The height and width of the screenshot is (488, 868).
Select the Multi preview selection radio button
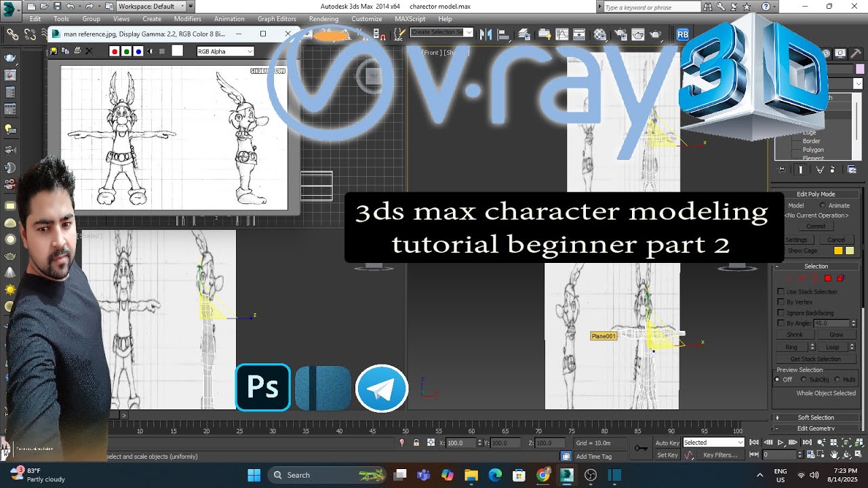837,380
